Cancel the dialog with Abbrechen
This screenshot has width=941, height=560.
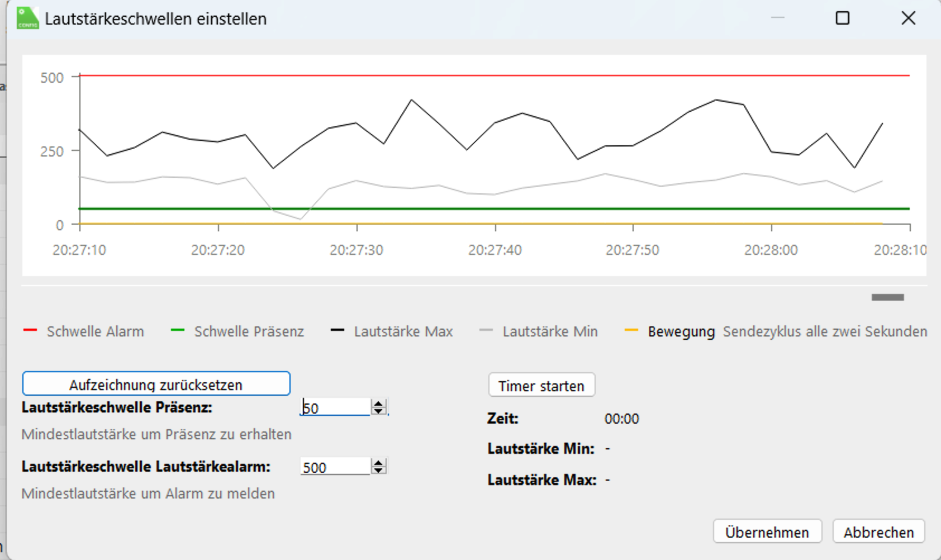click(x=878, y=532)
